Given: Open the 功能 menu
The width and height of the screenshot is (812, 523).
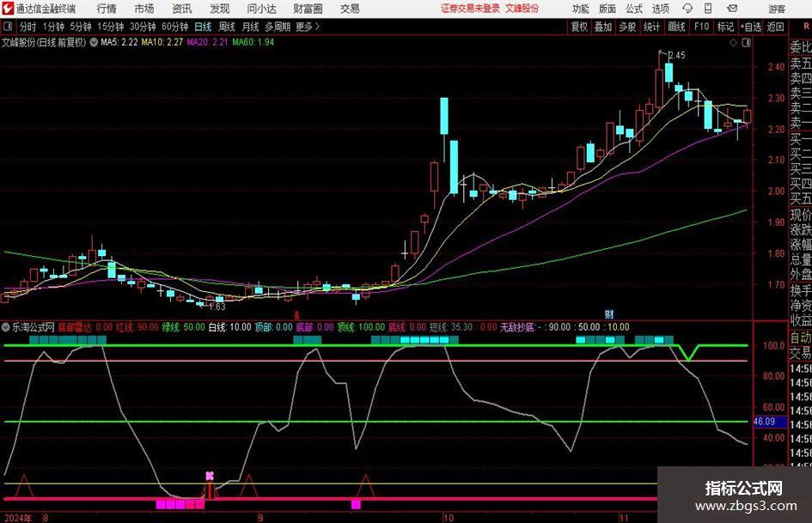Looking at the screenshot, I should 581,9.
